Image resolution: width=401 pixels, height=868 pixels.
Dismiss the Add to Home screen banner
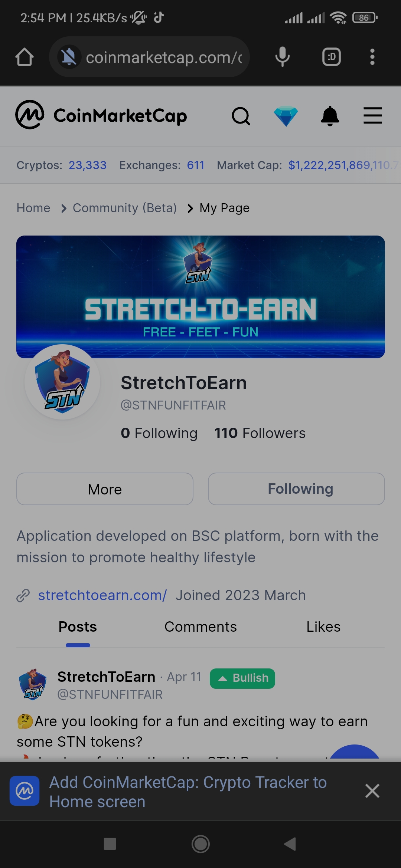[x=372, y=791]
